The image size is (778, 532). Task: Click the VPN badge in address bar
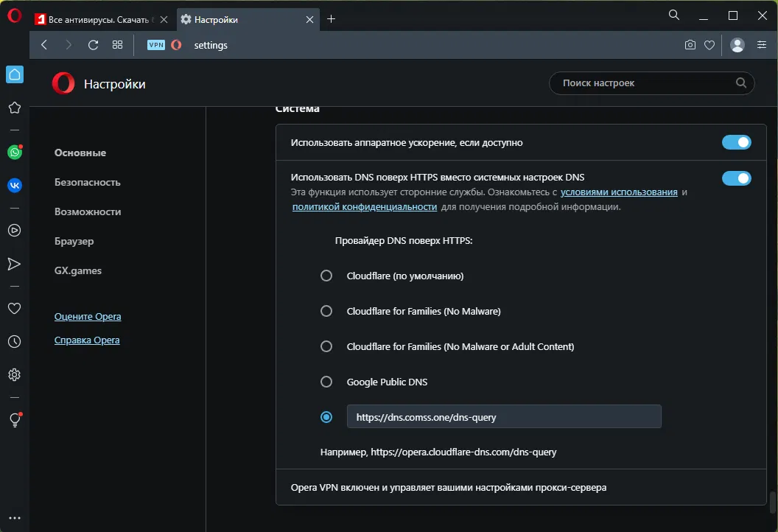pyautogui.click(x=156, y=45)
